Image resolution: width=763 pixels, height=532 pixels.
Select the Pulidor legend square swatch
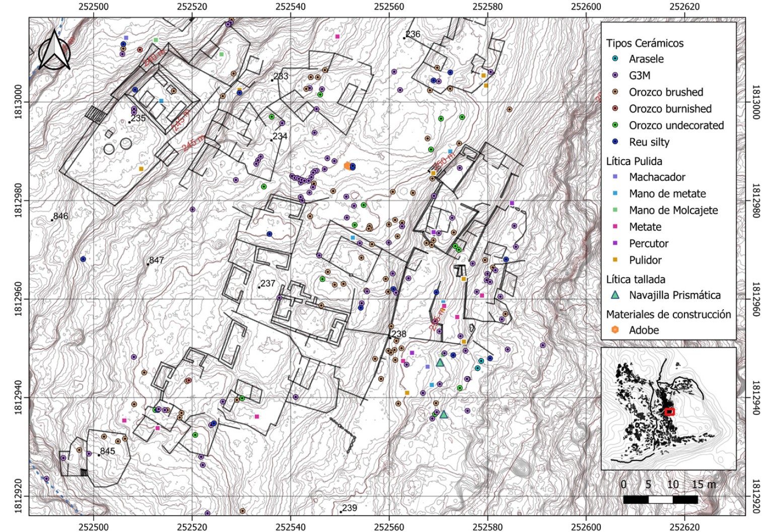tap(615, 260)
